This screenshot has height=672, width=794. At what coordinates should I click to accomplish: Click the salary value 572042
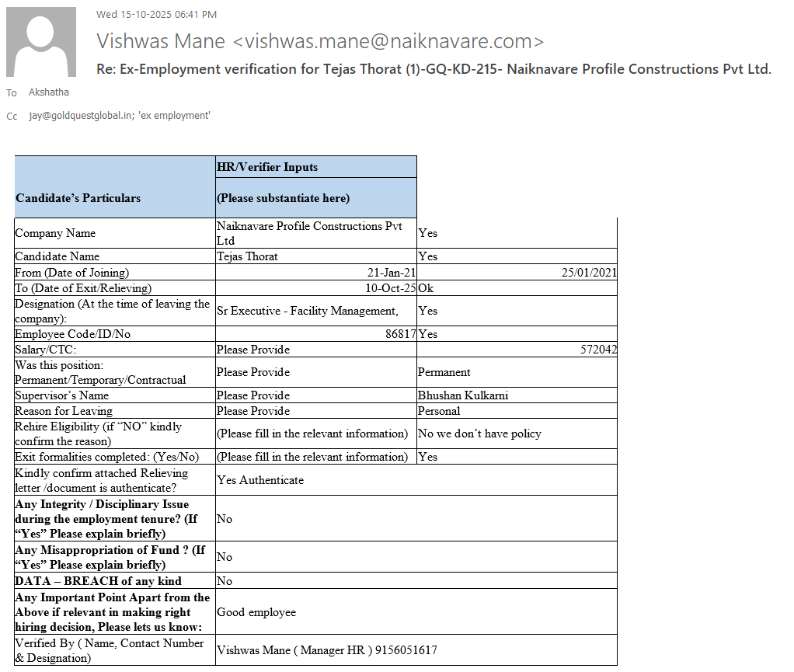517,350
